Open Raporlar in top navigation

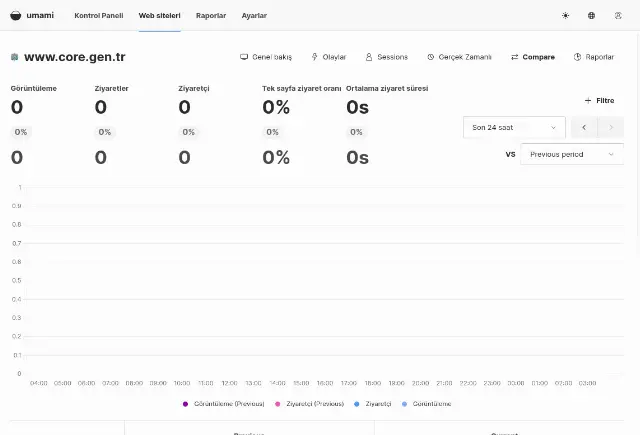coord(211,16)
